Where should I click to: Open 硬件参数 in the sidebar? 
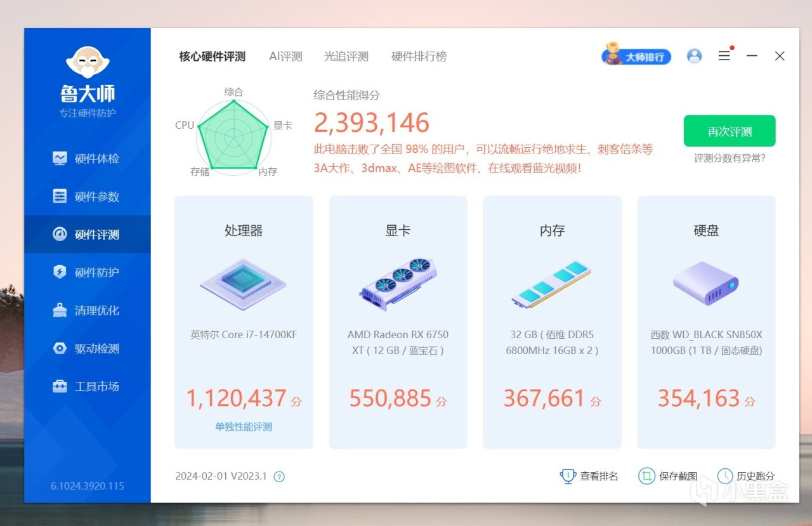[x=88, y=197]
